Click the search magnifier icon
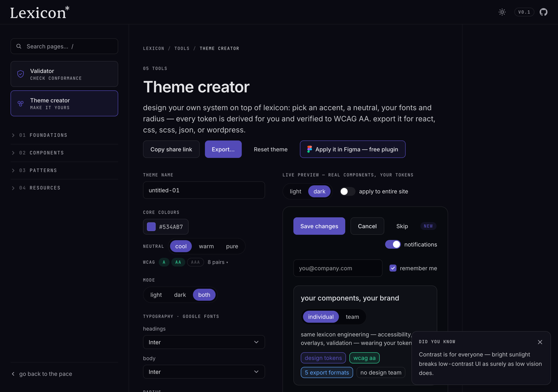This screenshot has height=392, width=558. coord(19,46)
